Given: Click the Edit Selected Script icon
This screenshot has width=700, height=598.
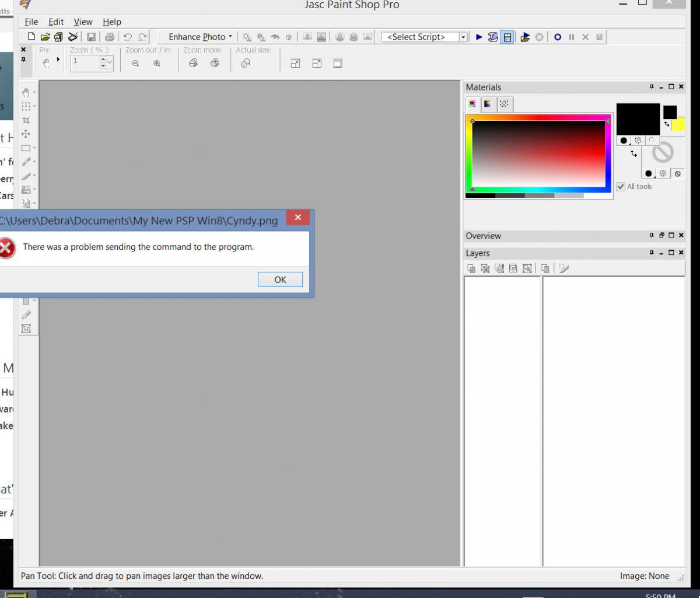Looking at the screenshot, I should pos(493,37).
